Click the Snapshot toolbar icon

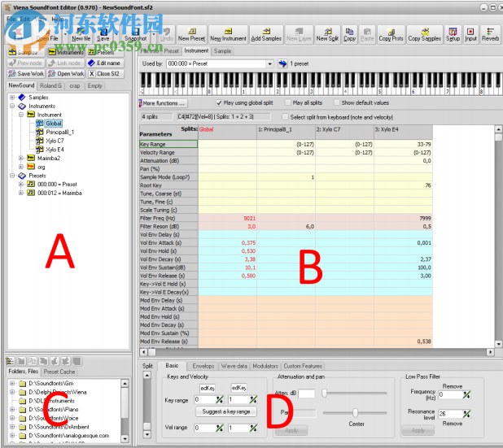pos(136,35)
